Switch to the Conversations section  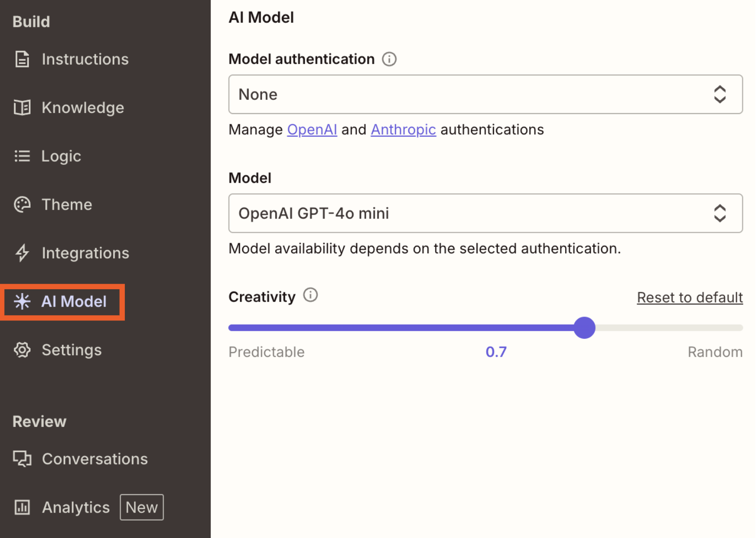pos(94,459)
